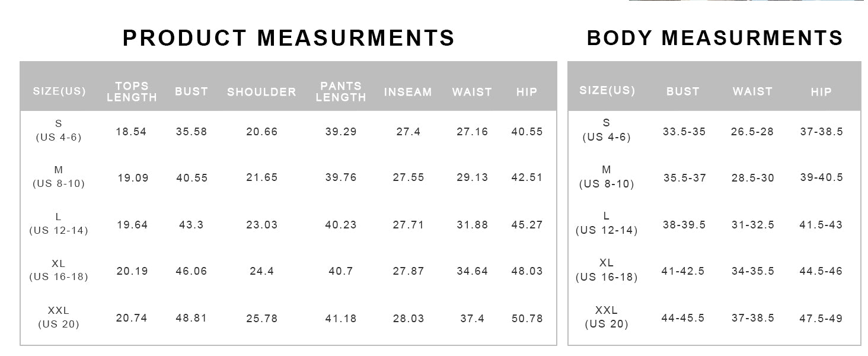868x356 pixels.
Task: Click size S (US 4-6) in product table
Action: 58,131
